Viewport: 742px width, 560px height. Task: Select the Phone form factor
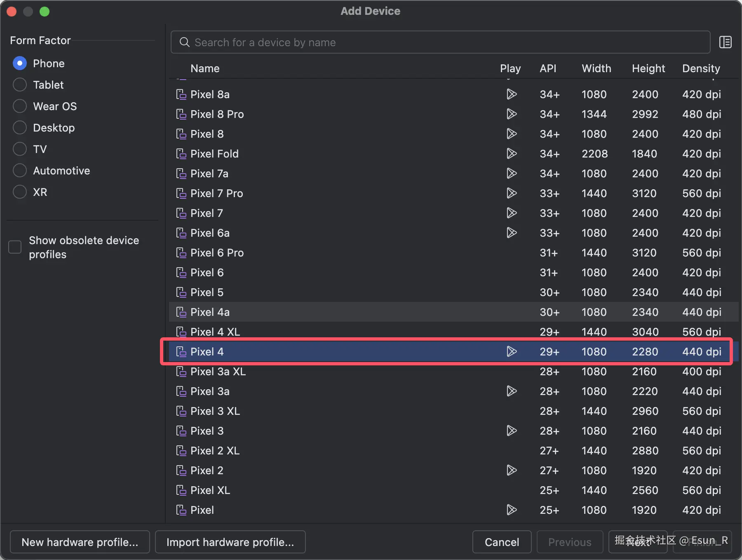20,64
